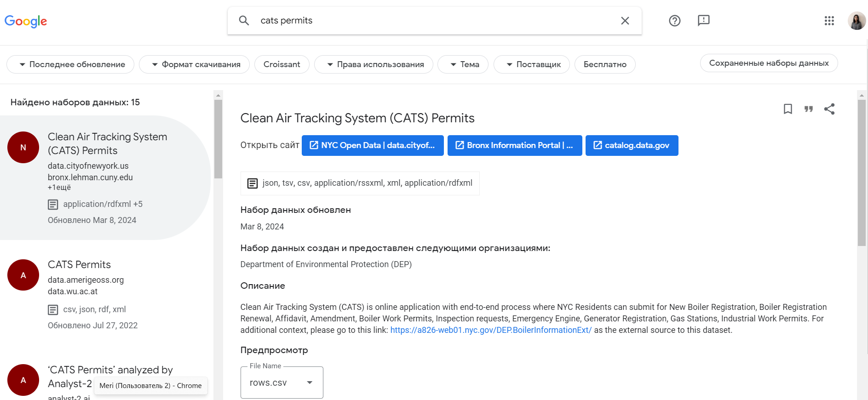
Task: Click the results list scroll up arrow
Action: pos(218,95)
